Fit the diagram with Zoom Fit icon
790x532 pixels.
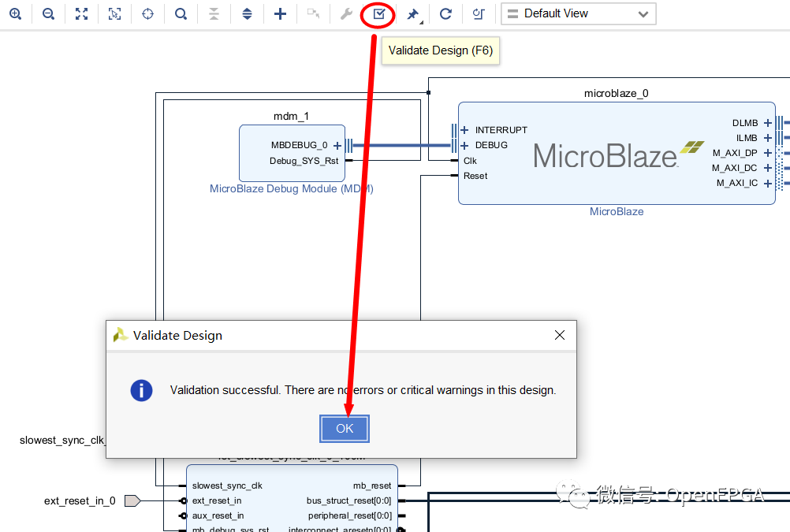[82, 13]
